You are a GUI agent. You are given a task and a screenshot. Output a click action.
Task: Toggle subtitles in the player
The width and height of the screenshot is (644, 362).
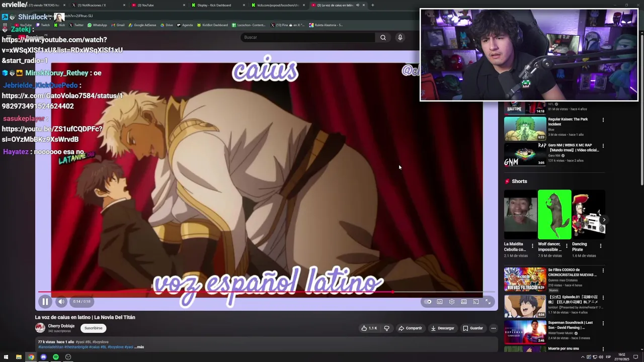[440, 302]
